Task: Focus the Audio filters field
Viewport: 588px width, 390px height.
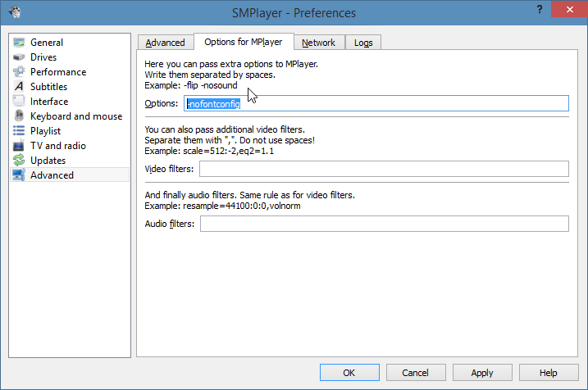Action: [385, 224]
